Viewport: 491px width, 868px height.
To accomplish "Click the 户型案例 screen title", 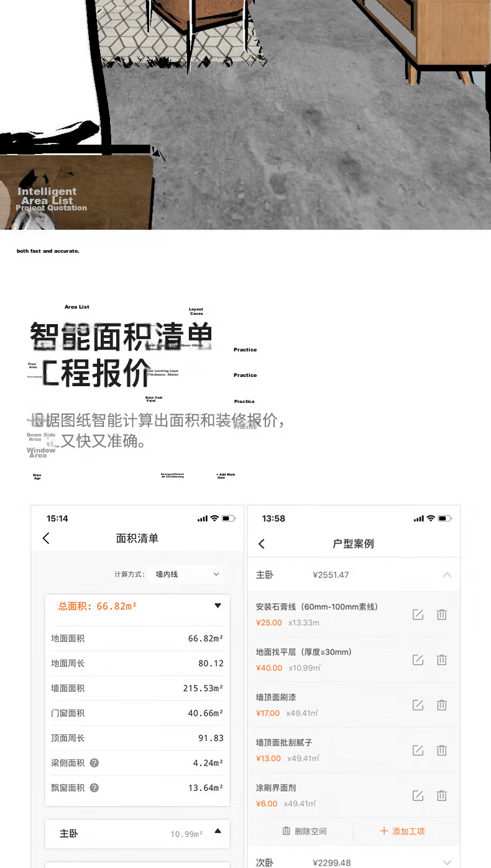I will point(353,544).
